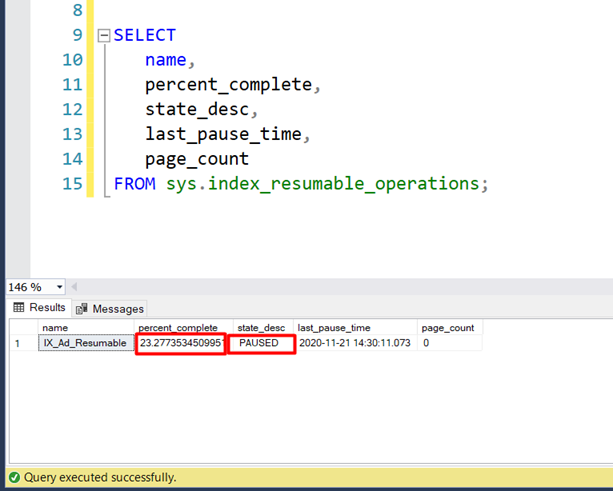The height and width of the screenshot is (491, 613).
Task: Click the horizontal scrollbar left arrow
Action: (74, 287)
